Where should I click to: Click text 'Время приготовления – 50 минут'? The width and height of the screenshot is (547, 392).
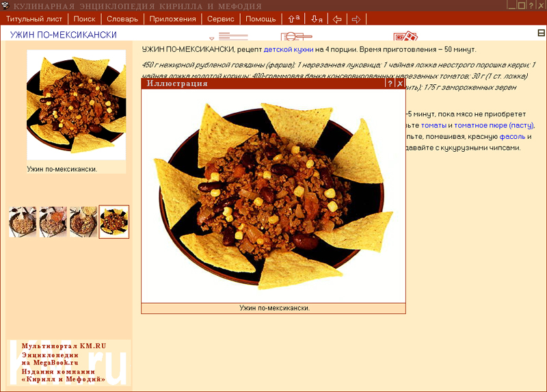click(x=417, y=49)
